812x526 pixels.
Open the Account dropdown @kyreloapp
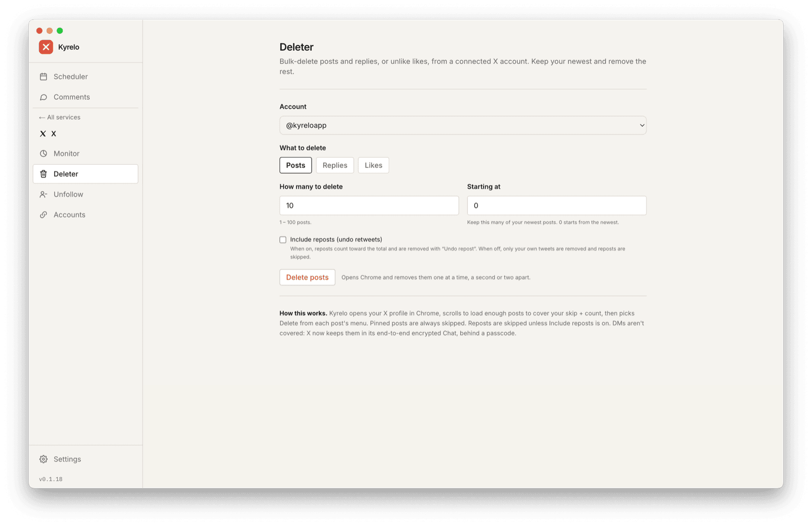pos(463,125)
